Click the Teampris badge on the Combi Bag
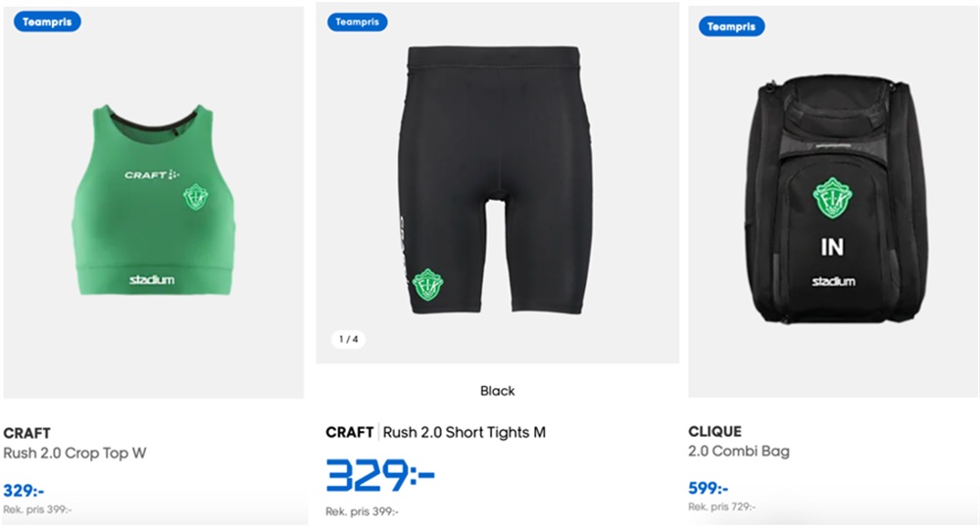The image size is (980, 527). 731,26
